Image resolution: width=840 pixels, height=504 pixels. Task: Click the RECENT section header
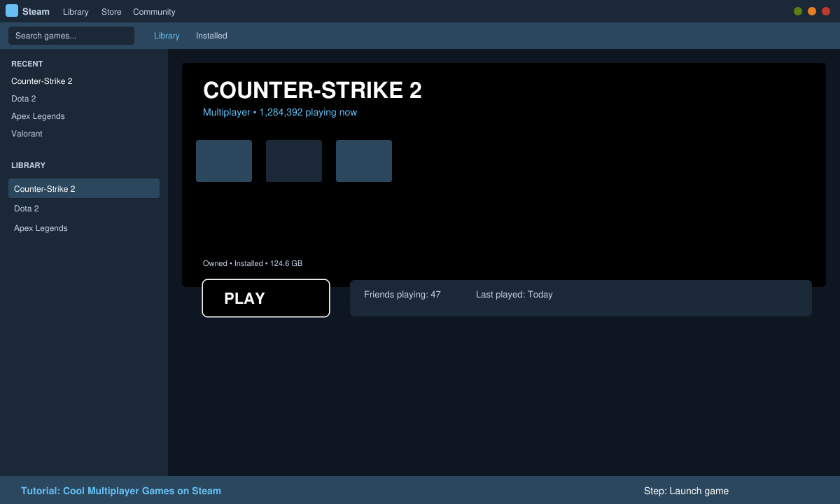coord(27,64)
